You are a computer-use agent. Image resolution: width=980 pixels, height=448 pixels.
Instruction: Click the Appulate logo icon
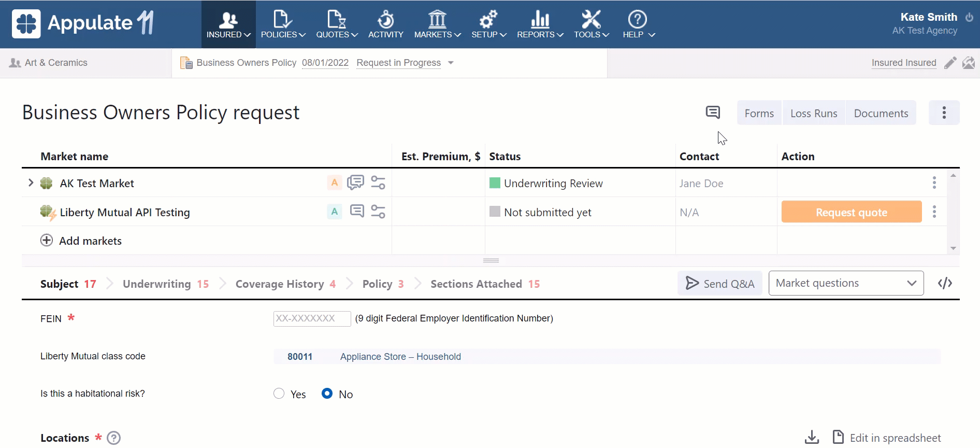click(x=26, y=23)
